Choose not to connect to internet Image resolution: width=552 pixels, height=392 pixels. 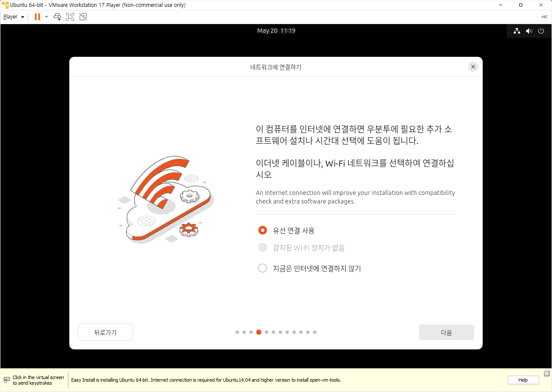click(x=263, y=268)
